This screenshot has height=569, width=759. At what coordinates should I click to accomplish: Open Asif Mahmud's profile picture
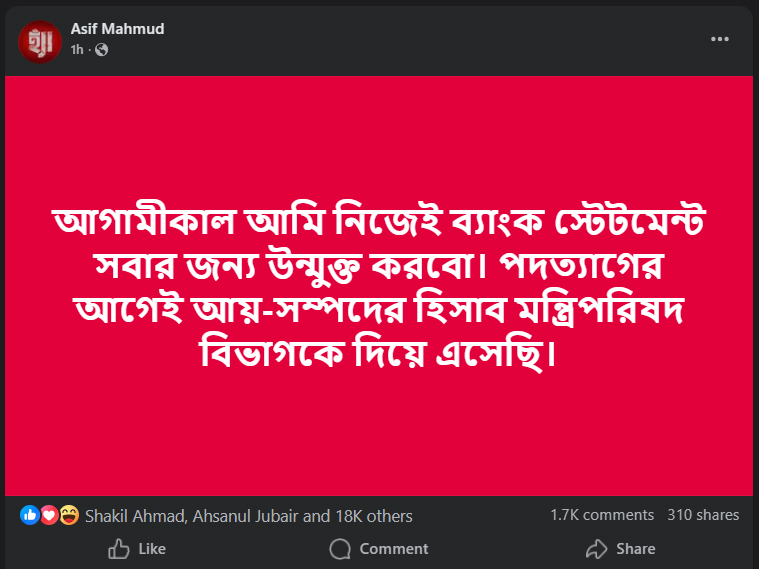39,39
